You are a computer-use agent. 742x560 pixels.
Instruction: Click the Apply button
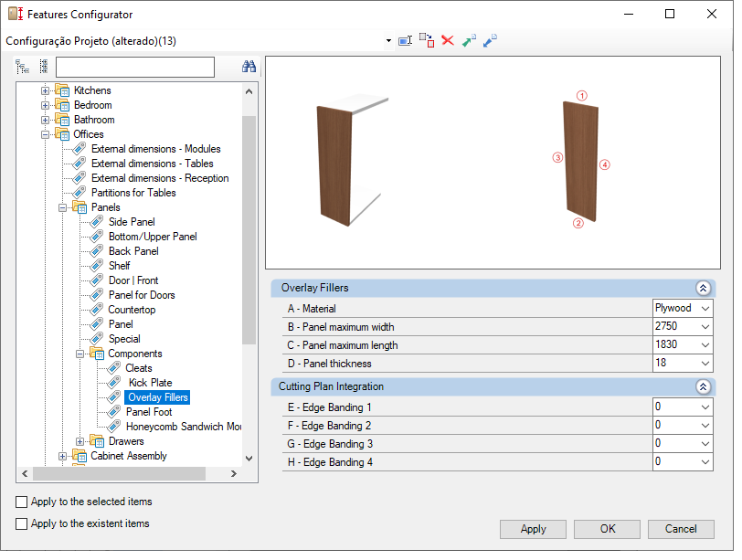533,529
